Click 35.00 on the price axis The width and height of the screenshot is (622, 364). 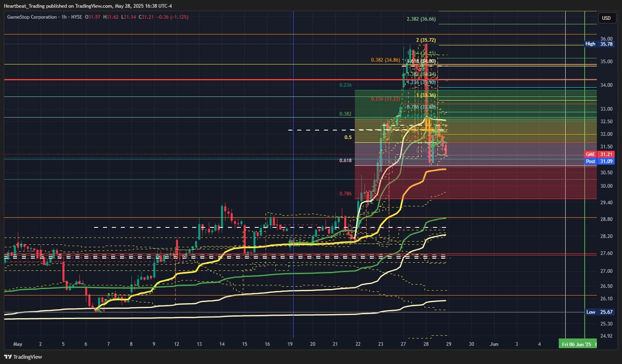pos(606,62)
